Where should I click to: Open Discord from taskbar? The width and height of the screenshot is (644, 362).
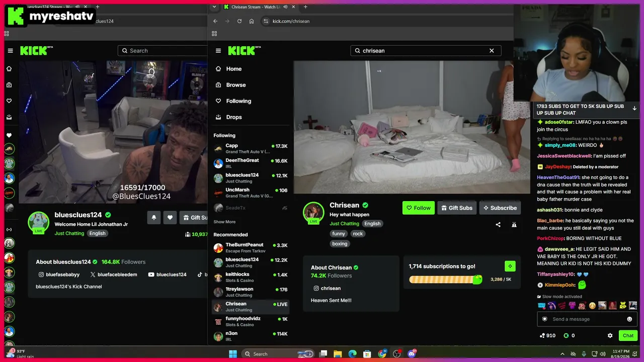412,354
